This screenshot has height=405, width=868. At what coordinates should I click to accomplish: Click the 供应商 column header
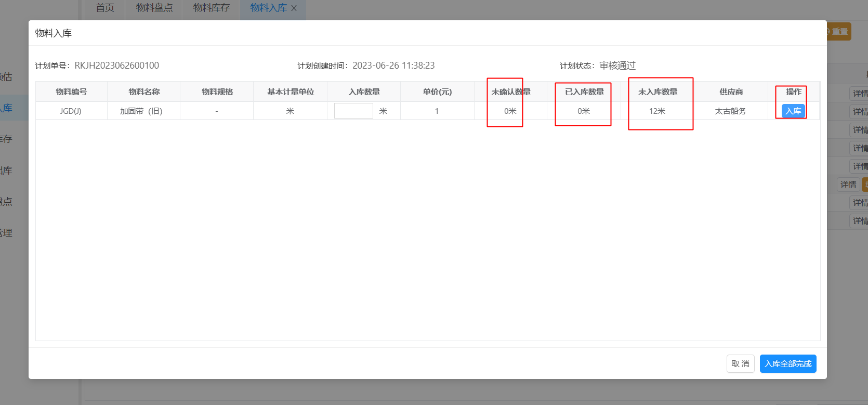pos(731,92)
